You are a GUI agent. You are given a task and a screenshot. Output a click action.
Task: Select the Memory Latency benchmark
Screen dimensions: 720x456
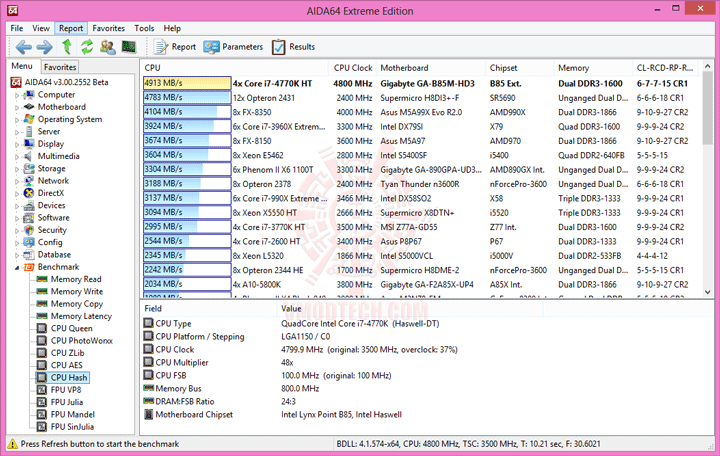(x=81, y=316)
